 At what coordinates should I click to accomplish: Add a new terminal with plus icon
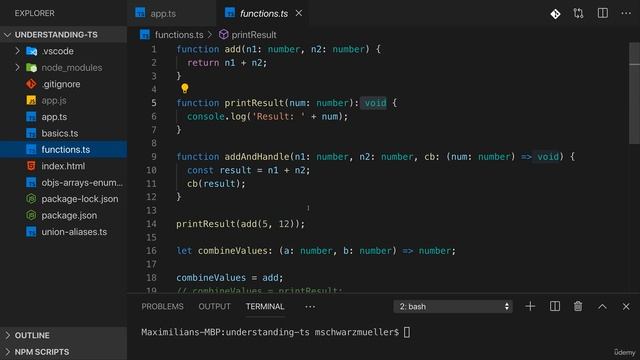(530, 306)
